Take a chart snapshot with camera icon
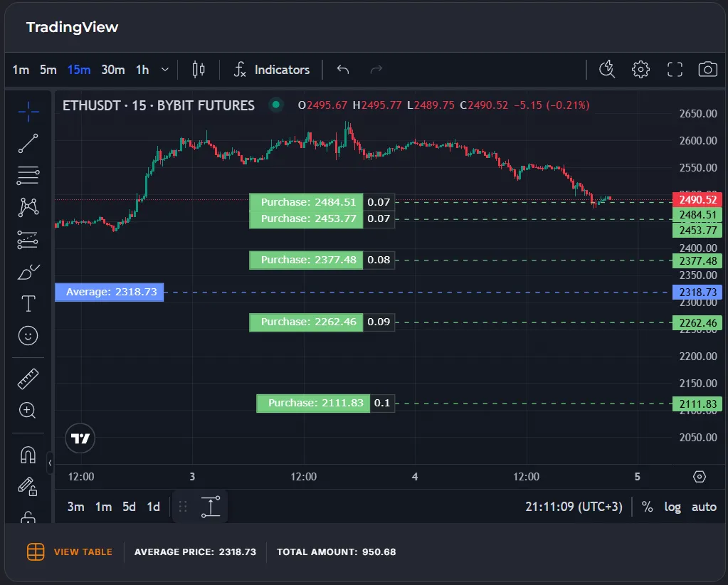 pos(707,69)
